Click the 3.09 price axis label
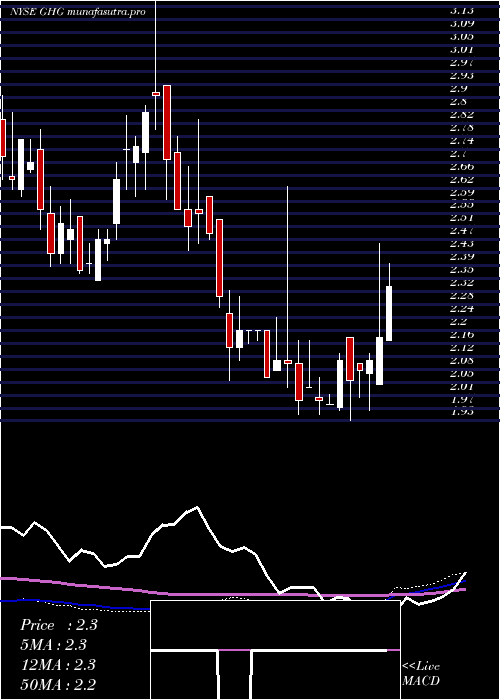Image resolution: width=500 pixels, height=700 pixels. point(462,23)
